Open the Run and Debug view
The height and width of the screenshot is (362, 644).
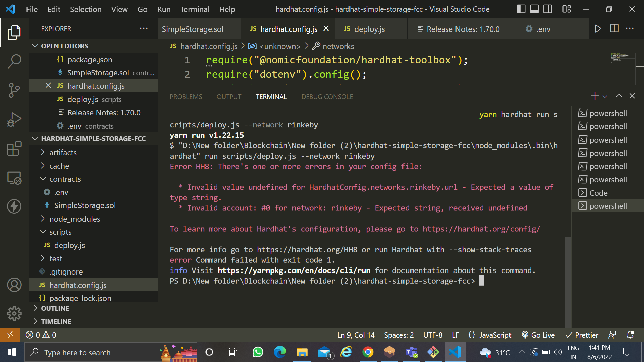tap(14, 120)
